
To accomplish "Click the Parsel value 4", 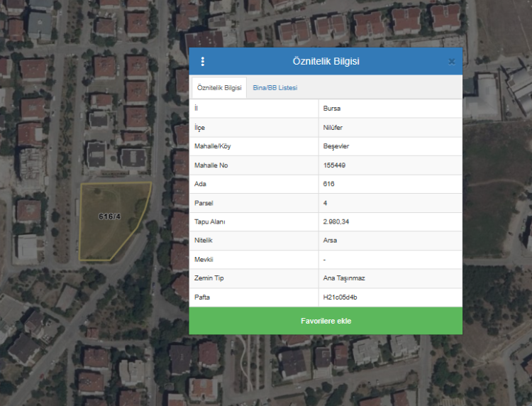I will pos(325,203).
